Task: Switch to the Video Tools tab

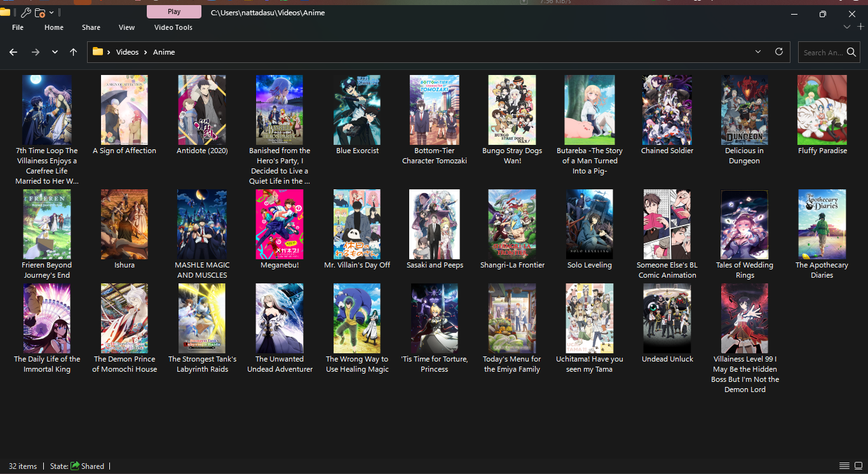Action: 173,27
